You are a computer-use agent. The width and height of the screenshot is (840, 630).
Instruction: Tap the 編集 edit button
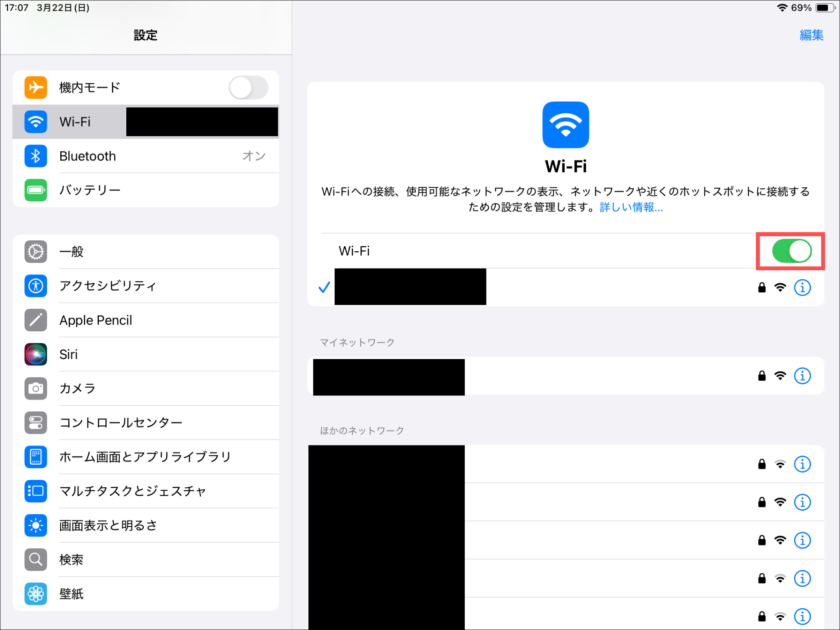point(811,35)
